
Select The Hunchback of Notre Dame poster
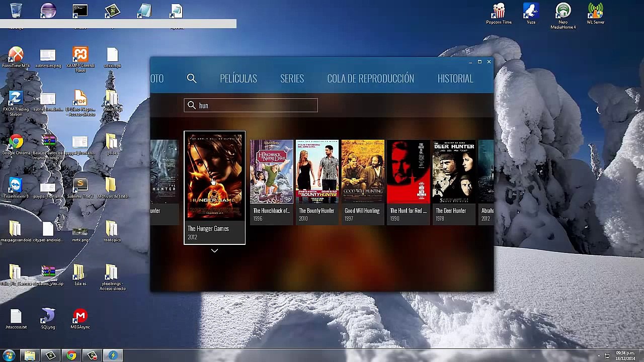point(271,172)
